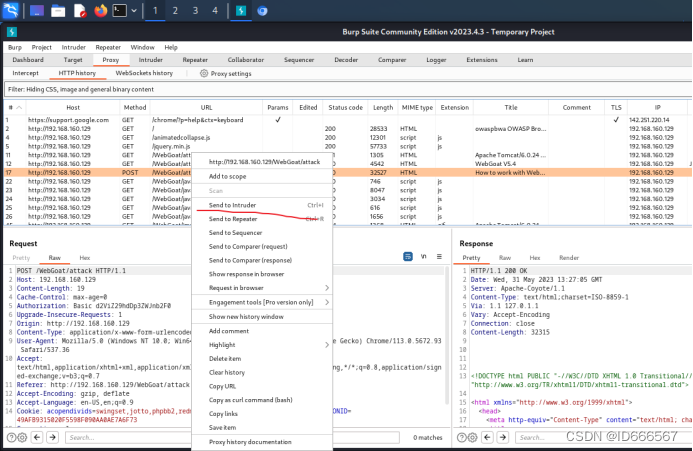Switch to workspace 2
The height and width of the screenshot is (451, 693).
(175, 11)
